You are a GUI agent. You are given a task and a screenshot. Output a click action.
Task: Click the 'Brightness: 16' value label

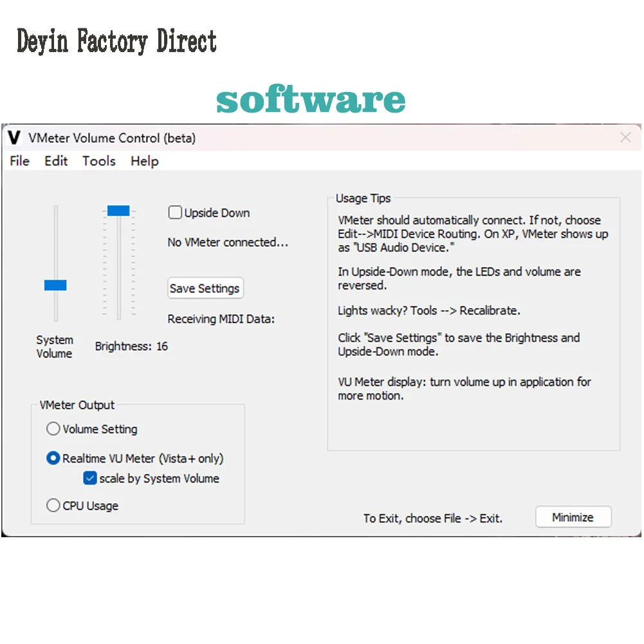pos(131,346)
